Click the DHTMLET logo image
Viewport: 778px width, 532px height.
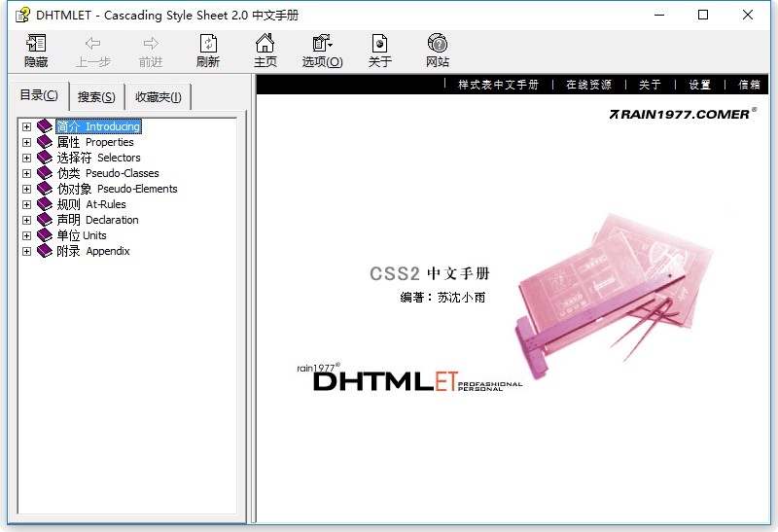coord(409,378)
